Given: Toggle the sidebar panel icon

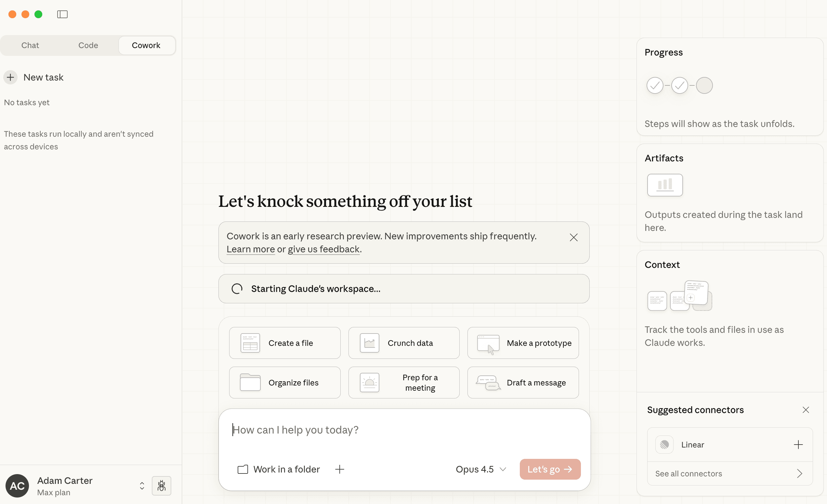Looking at the screenshot, I should coord(62,14).
